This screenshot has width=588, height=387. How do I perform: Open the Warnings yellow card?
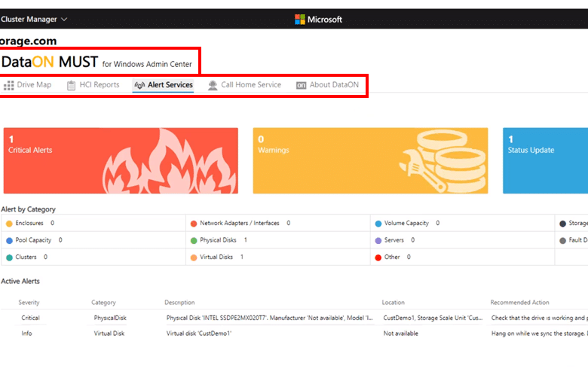[x=370, y=160]
